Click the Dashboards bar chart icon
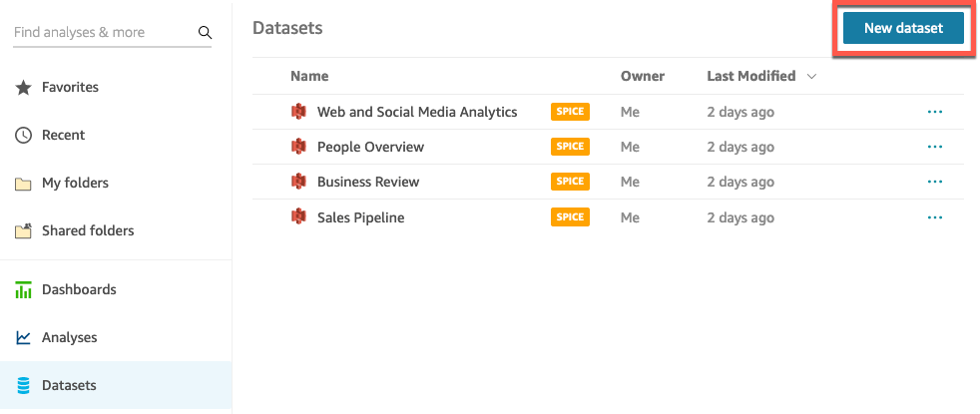Image resolution: width=980 pixels, height=414 pixels. pyautogui.click(x=24, y=290)
